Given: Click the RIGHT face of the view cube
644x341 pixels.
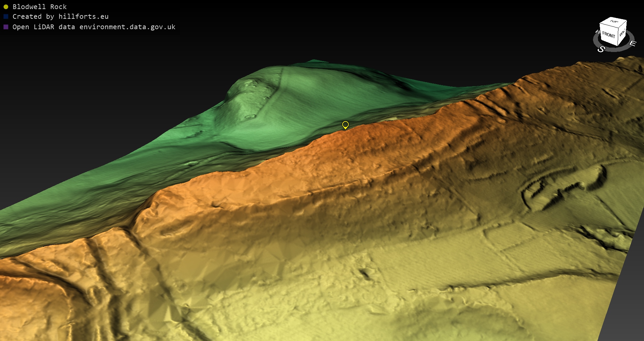Looking at the screenshot, I should [x=622, y=33].
